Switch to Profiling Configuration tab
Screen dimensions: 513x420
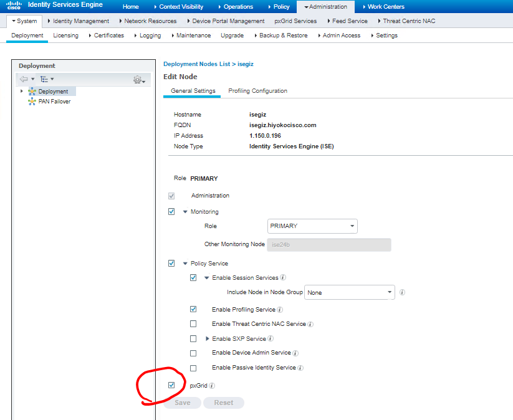click(x=258, y=91)
